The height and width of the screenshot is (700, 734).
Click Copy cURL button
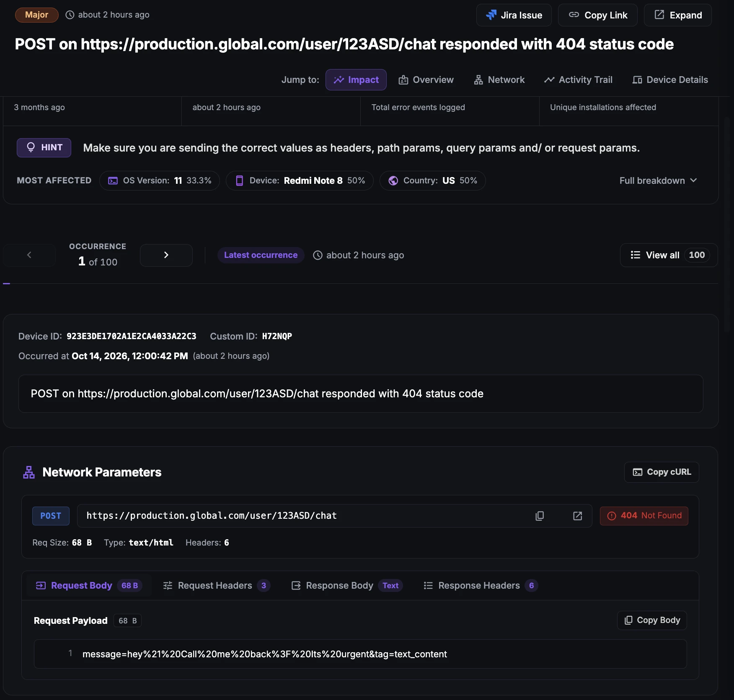(x=662, y=472)
